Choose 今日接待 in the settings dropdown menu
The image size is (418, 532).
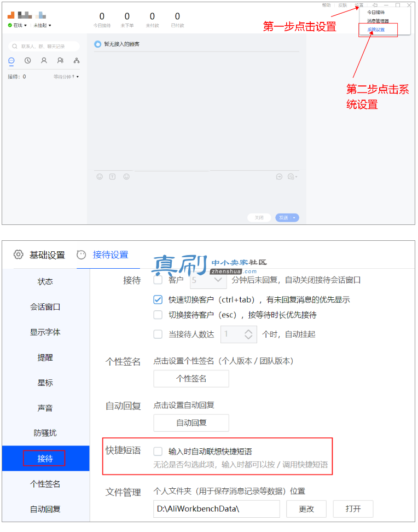point(376,12)
